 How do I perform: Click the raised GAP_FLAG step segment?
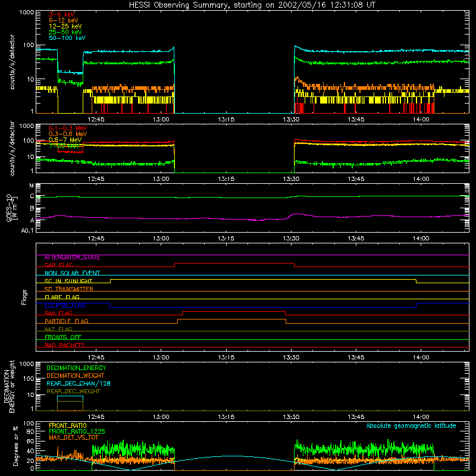(234, 264)
